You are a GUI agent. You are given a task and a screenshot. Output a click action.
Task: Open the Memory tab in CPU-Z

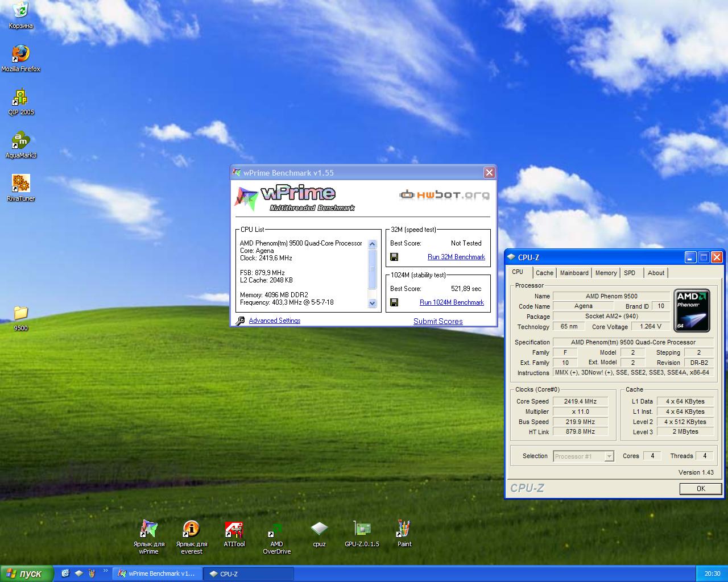(x=606, y=273)
